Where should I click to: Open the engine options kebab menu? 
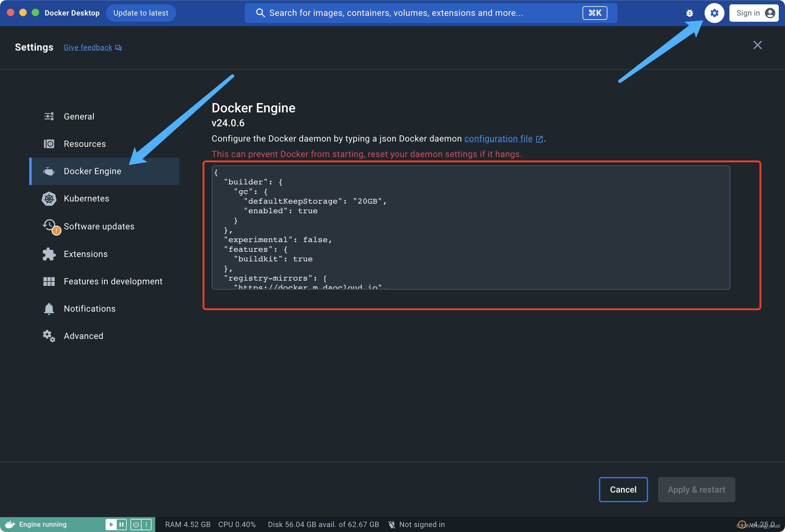[x=146, y=524]
